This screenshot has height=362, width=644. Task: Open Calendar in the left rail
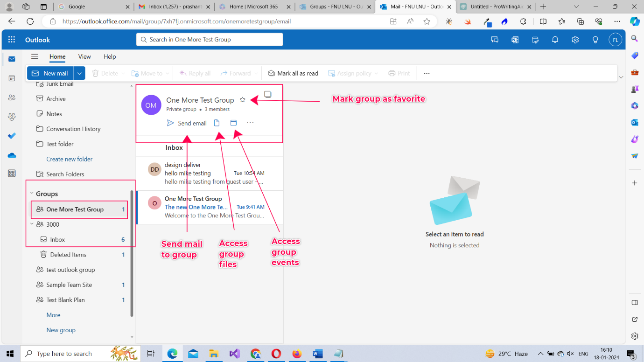pos(12,78)
